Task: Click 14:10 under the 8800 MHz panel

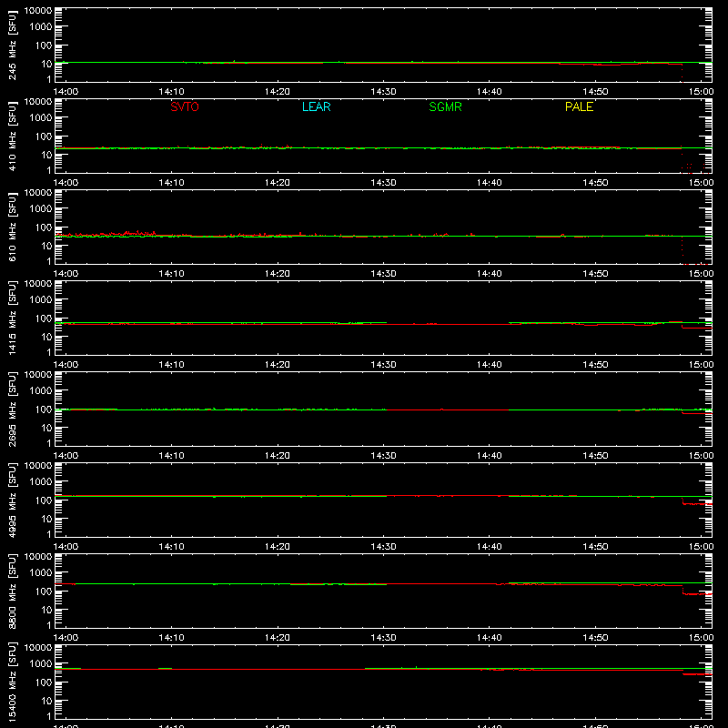Action: tap(171, 638)
